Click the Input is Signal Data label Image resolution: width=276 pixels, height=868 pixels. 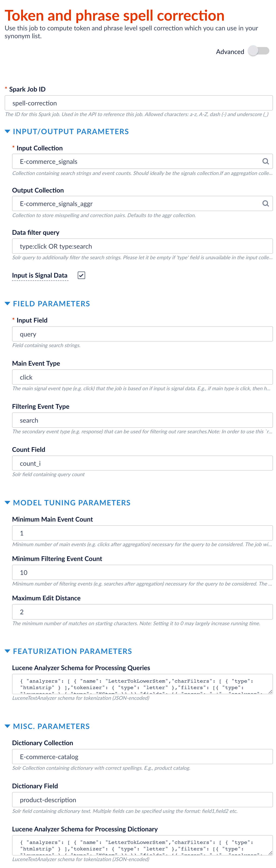click(x=40, y=275)
